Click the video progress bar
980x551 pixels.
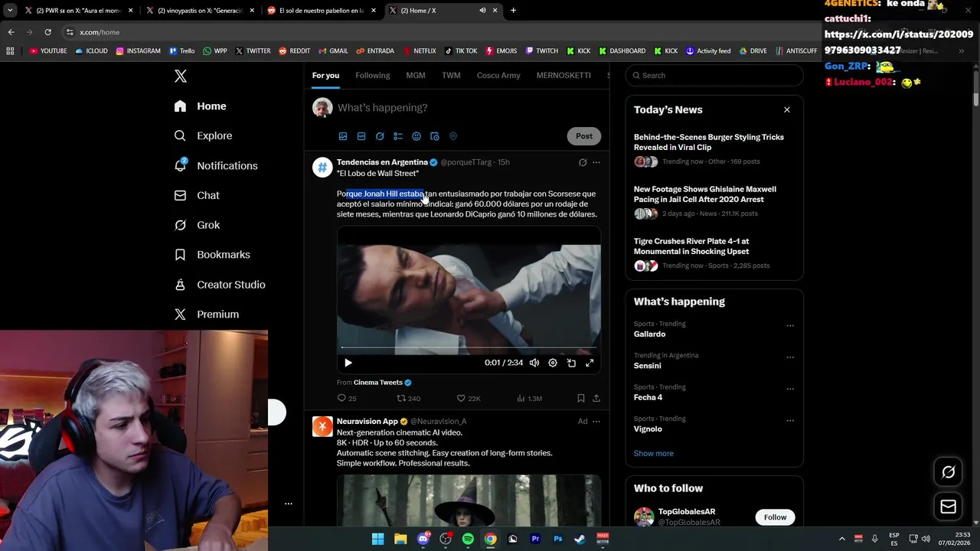[469, 348]
